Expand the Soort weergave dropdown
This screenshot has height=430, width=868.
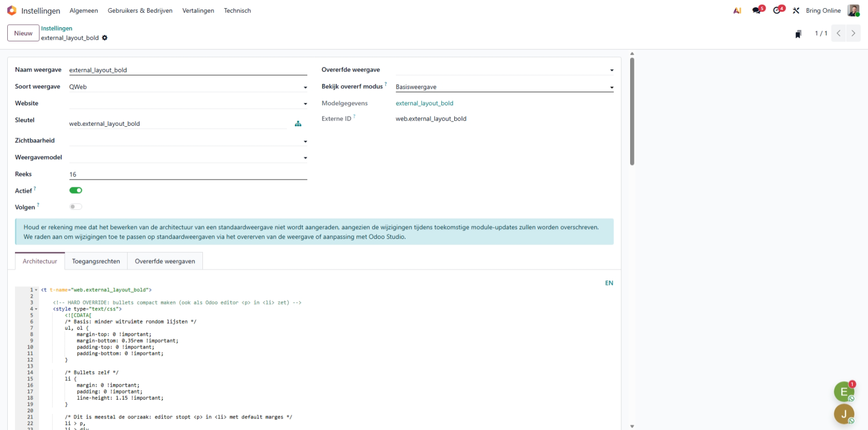pyautogui.click(x=305, y=87)
